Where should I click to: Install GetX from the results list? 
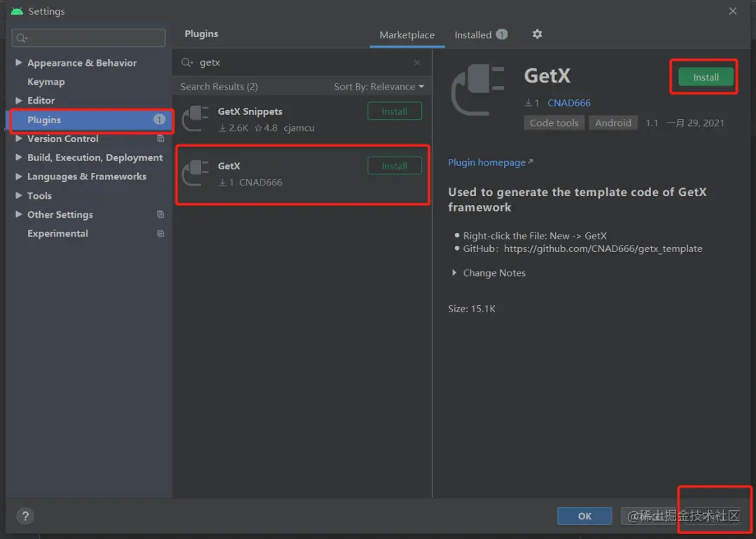click(394, 166)
